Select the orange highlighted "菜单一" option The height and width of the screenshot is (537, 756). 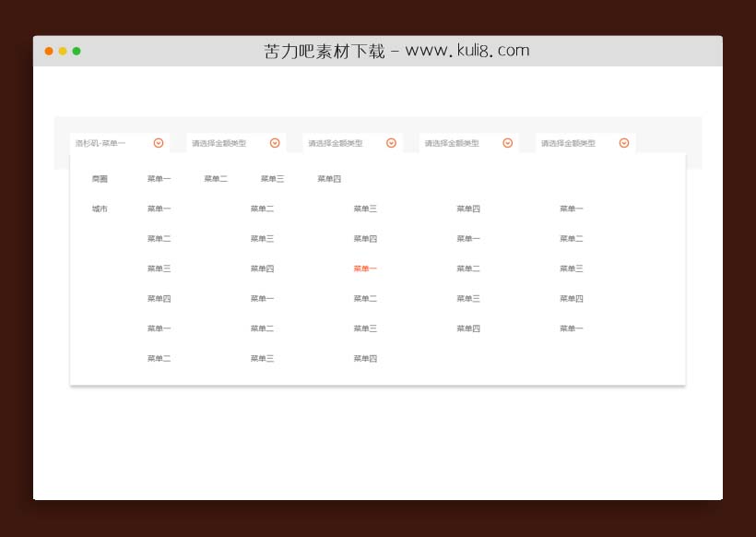tap(364, 268)
